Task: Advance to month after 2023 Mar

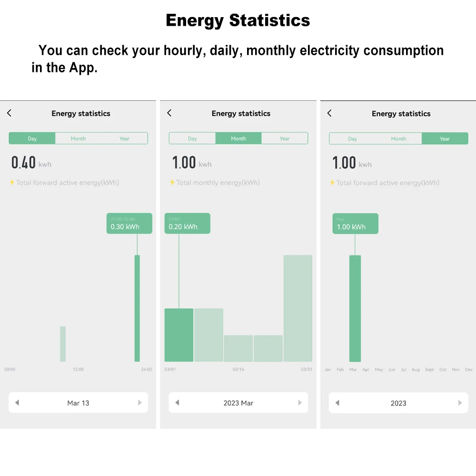Action: click(x=300, y=403)
